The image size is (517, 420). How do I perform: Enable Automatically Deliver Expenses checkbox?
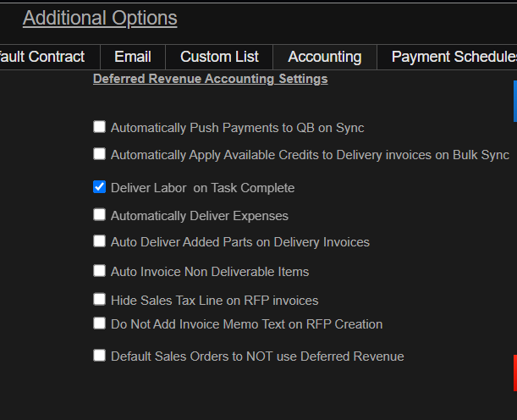click(x=100, y=215)
